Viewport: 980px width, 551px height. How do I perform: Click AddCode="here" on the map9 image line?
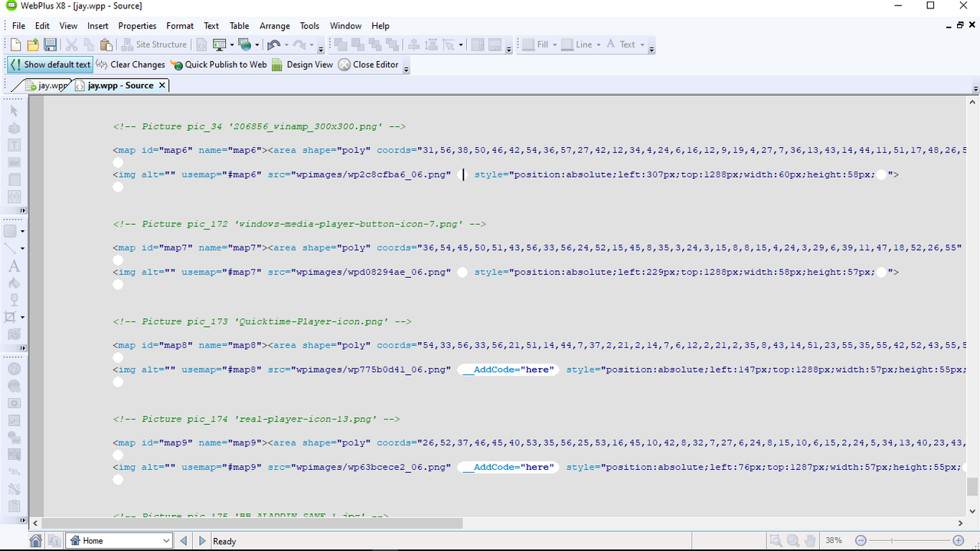click(x=508, y=467)
